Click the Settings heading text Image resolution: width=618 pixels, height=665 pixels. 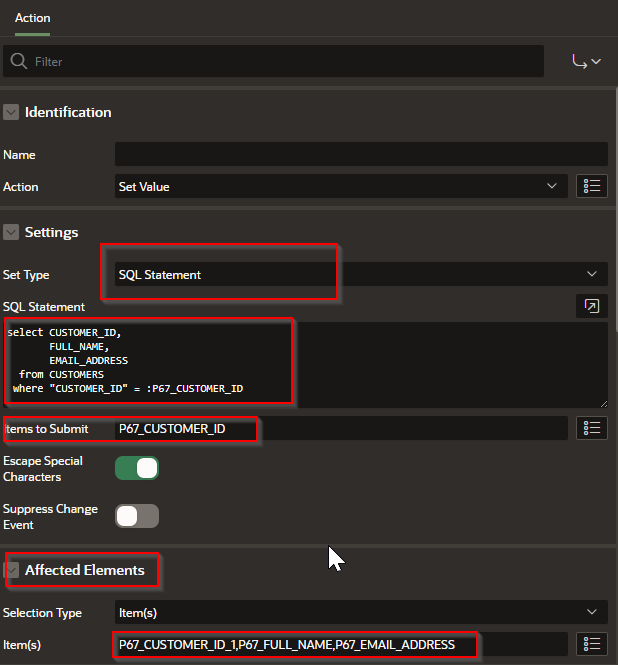tap(51, 232)
